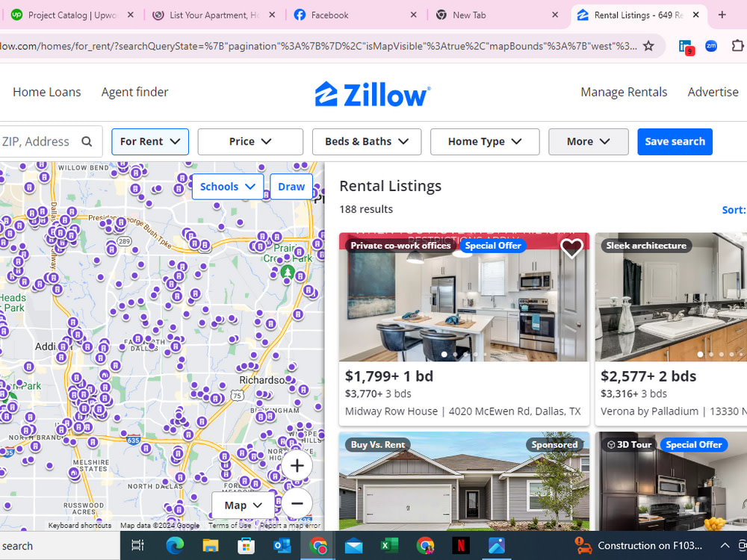Expand the Schools map overlay dropdown
The image size is (747, 560).
coord(228,187)
